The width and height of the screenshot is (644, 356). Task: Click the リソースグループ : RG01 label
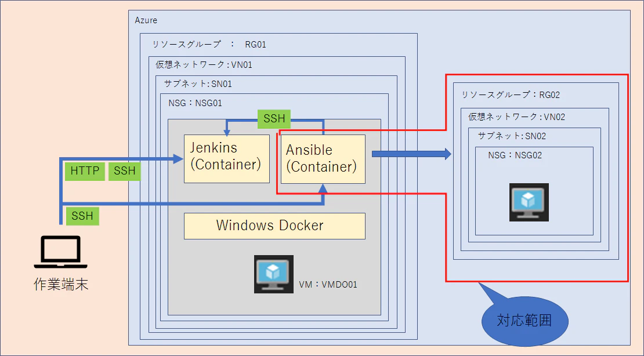pyautogui.click(x=209, y=44)
